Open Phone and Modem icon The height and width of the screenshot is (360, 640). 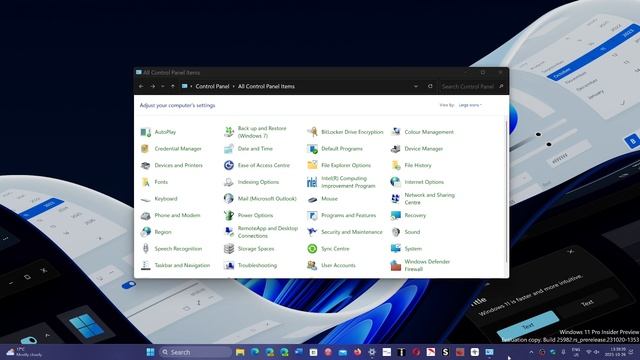(146, 216)
